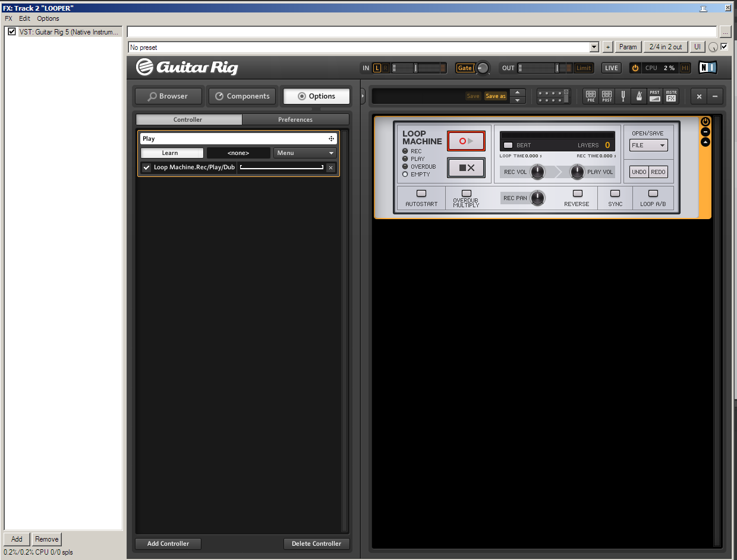Remove Loop Machine.Rec/Play/Dub assignment with X
This screenshot has height=560, width=737.
[x=331, y=167]
